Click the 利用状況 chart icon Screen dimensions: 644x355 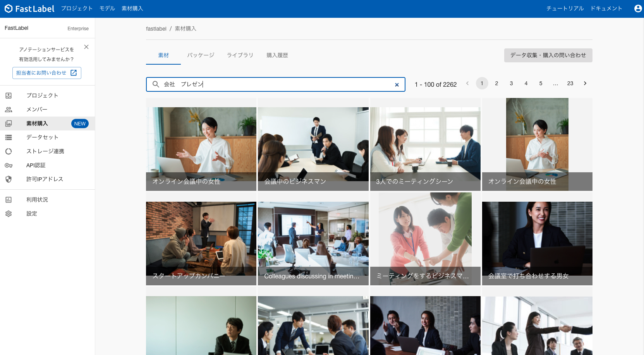[9, 200]
